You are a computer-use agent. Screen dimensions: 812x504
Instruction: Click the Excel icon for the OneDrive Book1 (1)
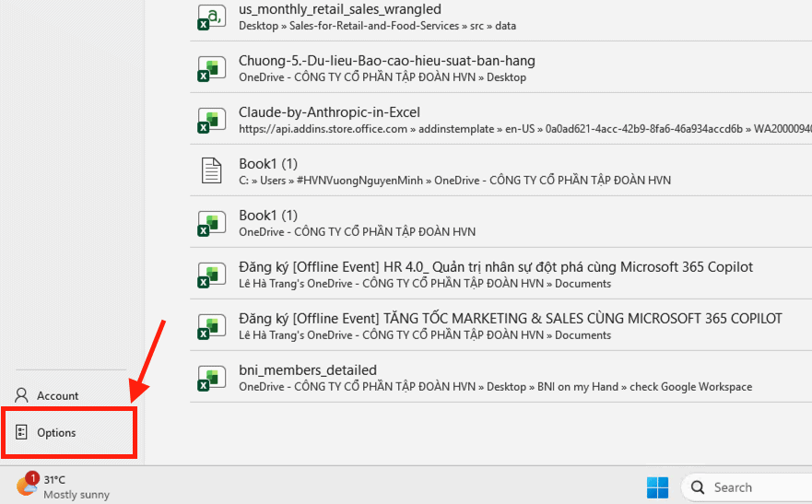click(x=212, y=222)
